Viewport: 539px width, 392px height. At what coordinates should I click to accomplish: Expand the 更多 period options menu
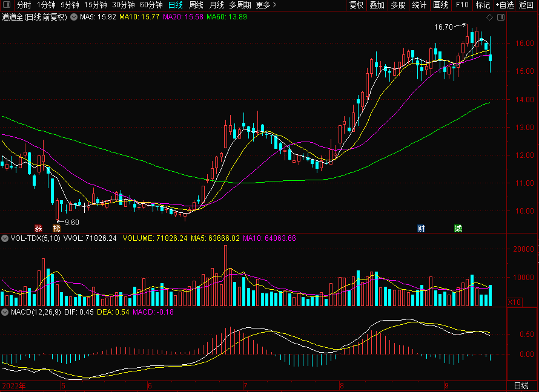coord(266,5)
